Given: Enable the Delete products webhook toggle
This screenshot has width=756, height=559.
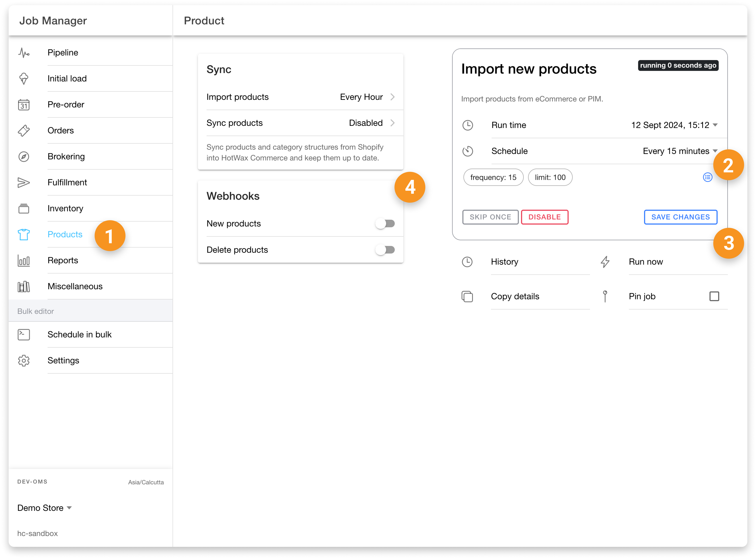Looking at the screenshot, I should [x=385, y=250].
